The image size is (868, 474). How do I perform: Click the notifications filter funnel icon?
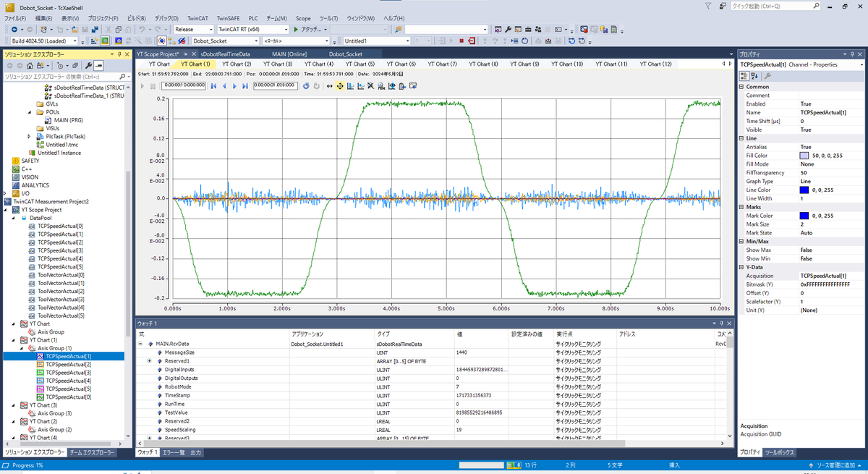coord(708,6)
